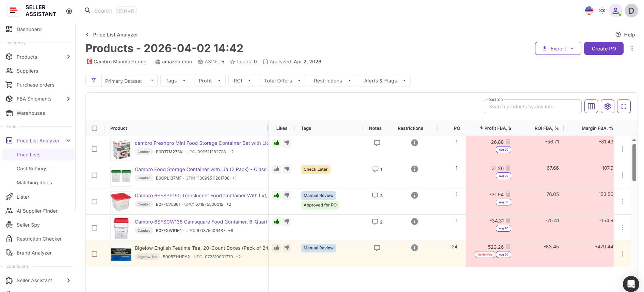Screen dimensions: 644x292
Task: Open the user account icon
Action: click(x=615, y=11)
